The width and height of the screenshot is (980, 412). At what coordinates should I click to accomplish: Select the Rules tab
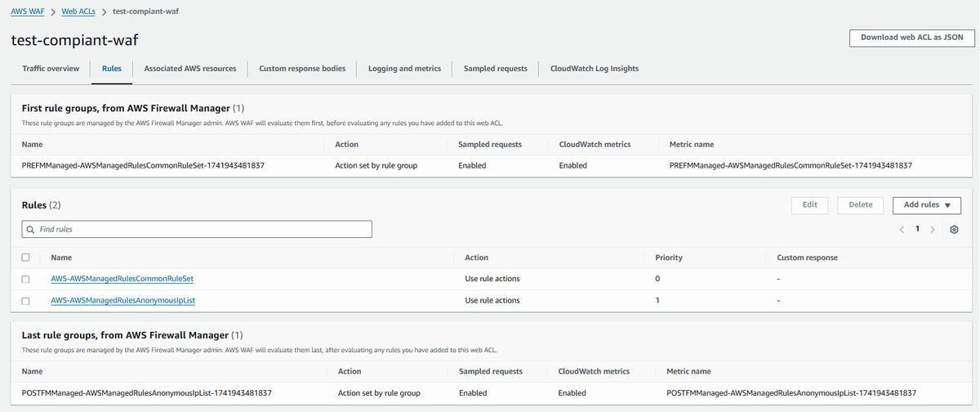point(112,69)
